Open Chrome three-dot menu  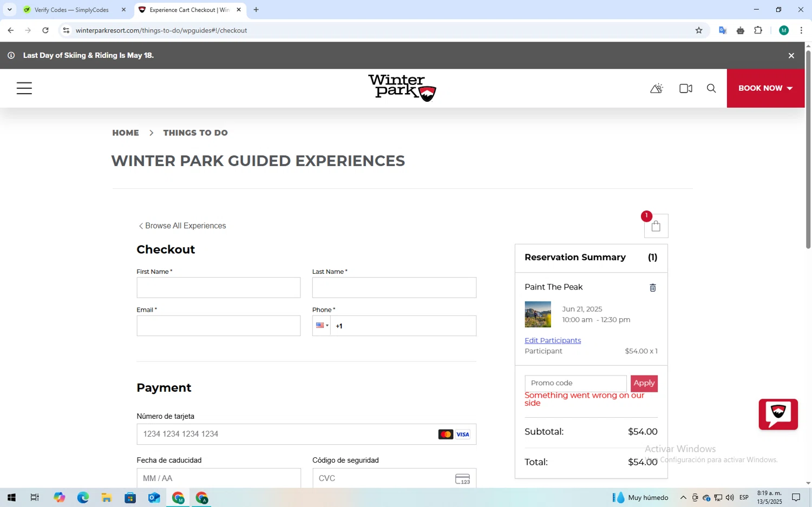[x=802, y=30]
